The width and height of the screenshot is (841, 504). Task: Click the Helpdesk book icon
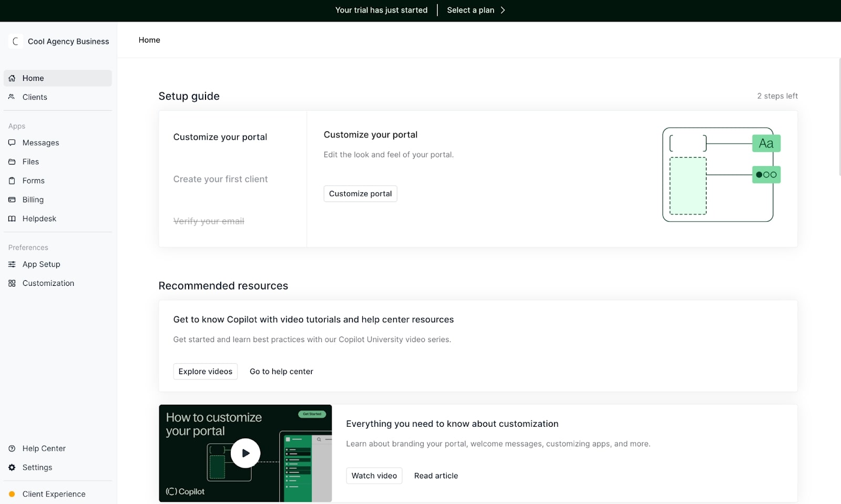(x=12, y=219)
